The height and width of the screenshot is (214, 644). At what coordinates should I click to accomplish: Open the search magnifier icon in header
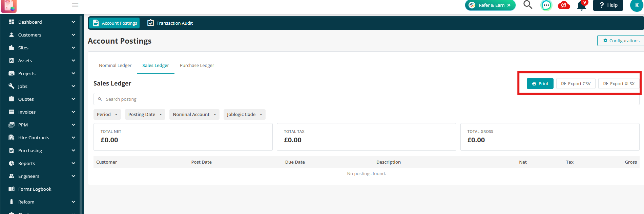528,5
